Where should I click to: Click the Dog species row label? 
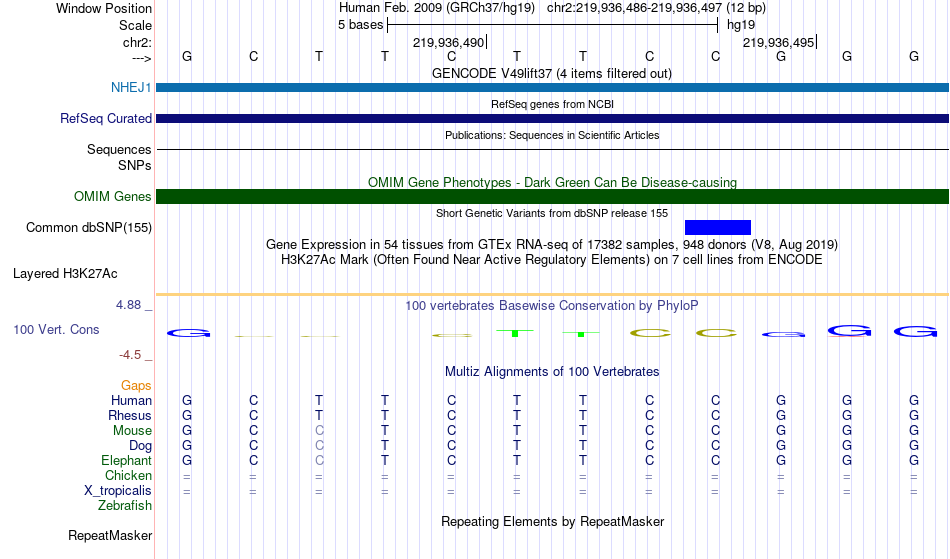pyautogui.click(x=140, y=446)
